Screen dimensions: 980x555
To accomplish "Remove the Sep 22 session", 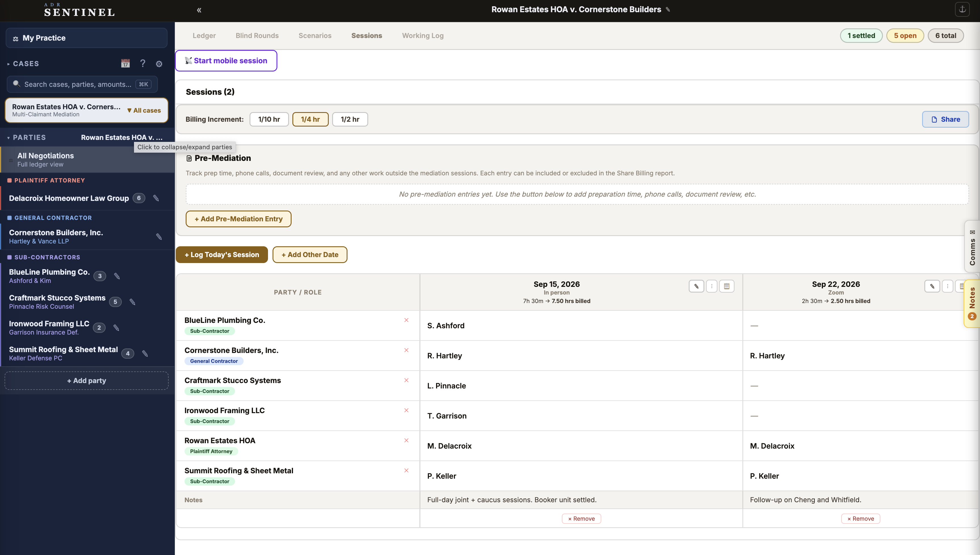I will (861, 519).
